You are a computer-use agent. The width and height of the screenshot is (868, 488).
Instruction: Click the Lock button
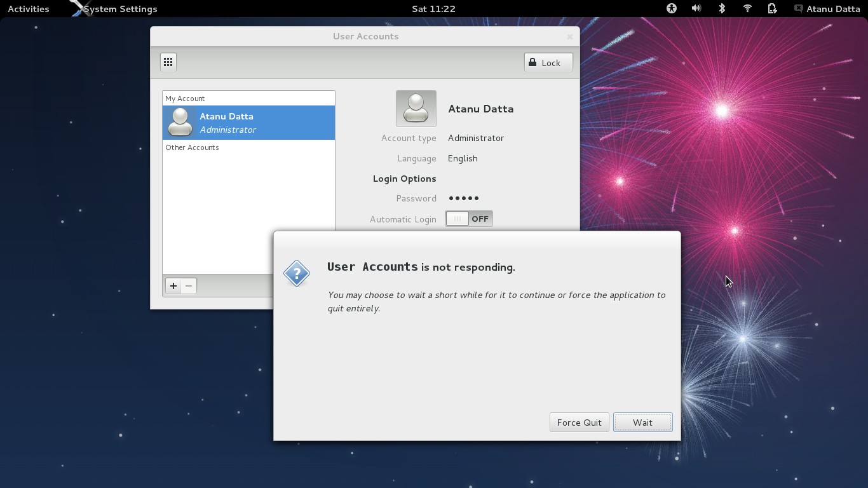(548, 62)
